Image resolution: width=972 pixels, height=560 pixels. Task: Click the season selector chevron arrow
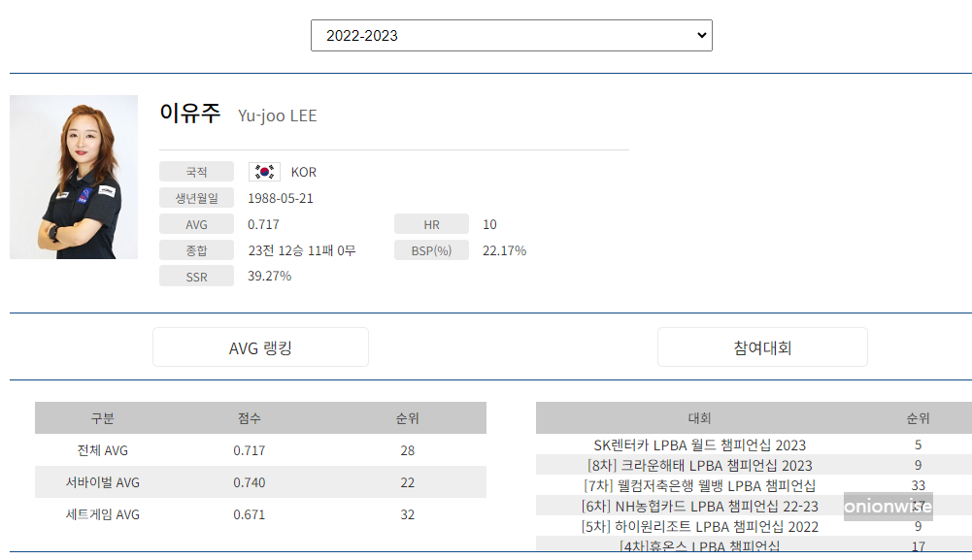point(702,35)
